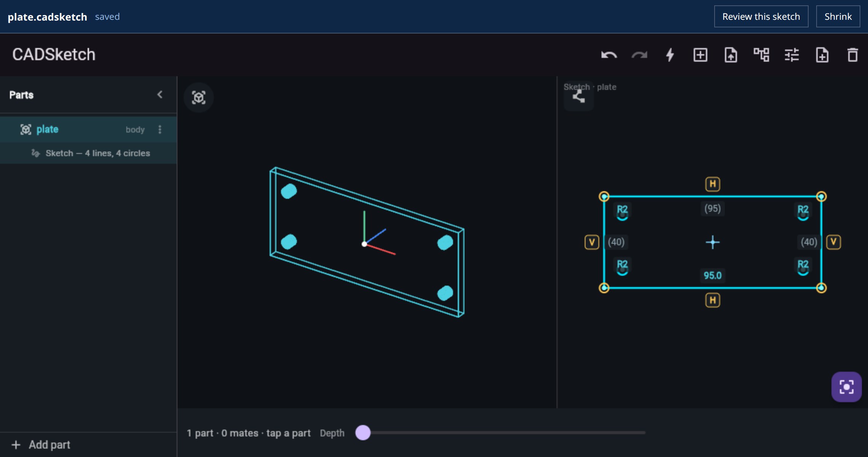Collapse the Parts panel chevron
This screenshot has height=457, width=868.
(x=160, y=94)
